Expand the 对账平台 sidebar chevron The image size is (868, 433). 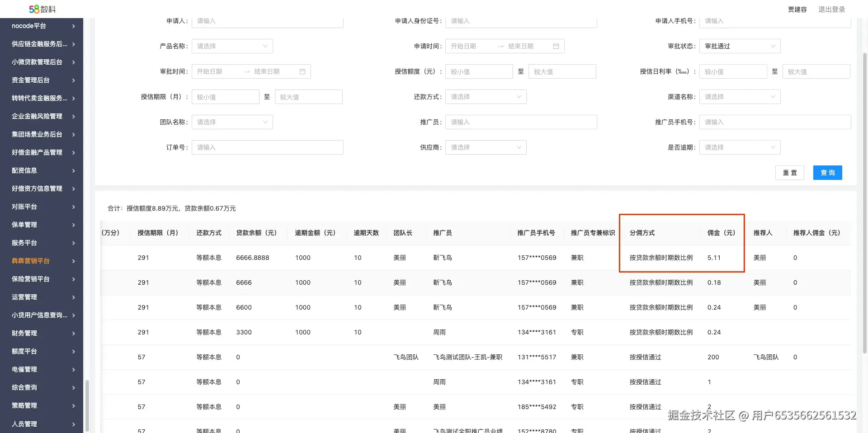74,207
